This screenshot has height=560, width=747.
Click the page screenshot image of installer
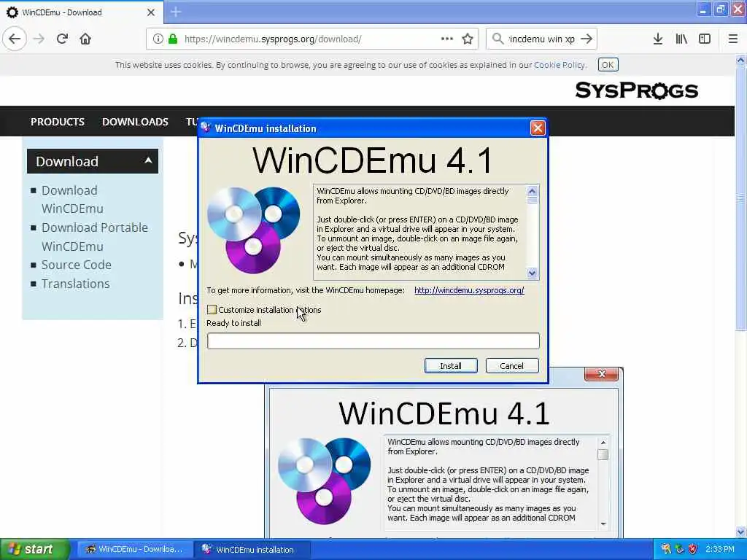444,452
